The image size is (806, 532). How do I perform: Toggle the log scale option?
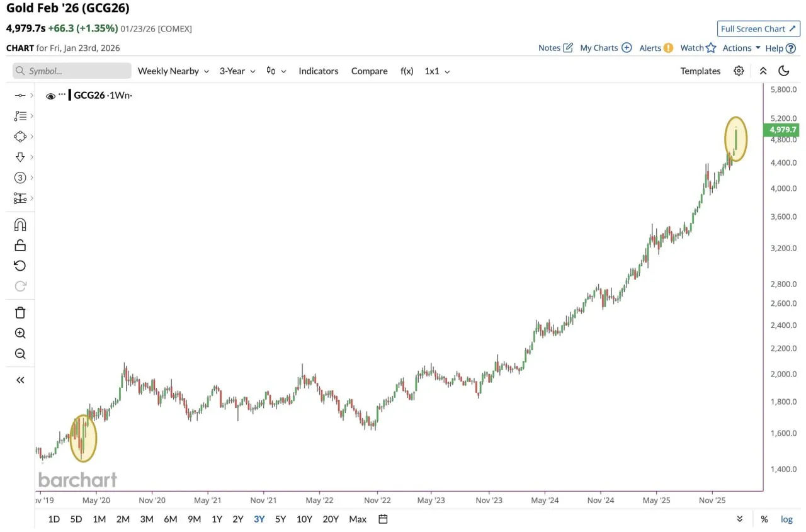pyautogui.click(x=786, y=519)
